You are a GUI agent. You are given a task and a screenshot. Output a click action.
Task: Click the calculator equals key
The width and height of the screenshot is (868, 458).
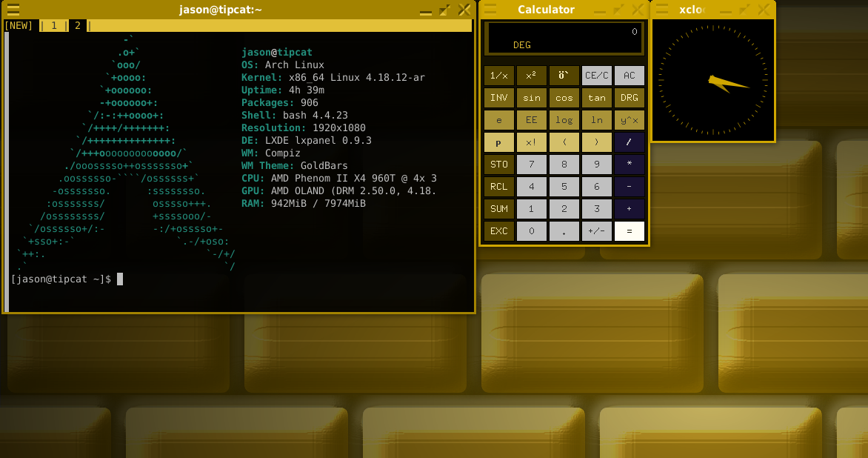click(630, 231)
